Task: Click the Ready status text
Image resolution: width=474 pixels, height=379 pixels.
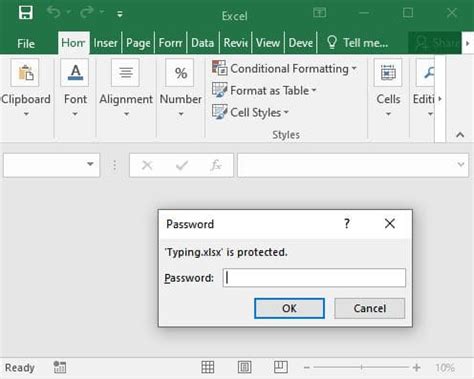Action: pos(20,368)
